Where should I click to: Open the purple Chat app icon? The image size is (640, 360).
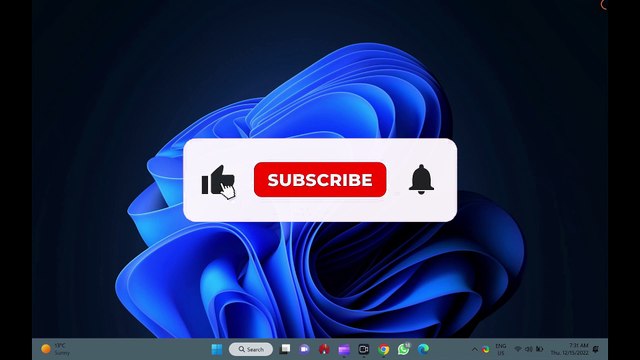point(304,349)
